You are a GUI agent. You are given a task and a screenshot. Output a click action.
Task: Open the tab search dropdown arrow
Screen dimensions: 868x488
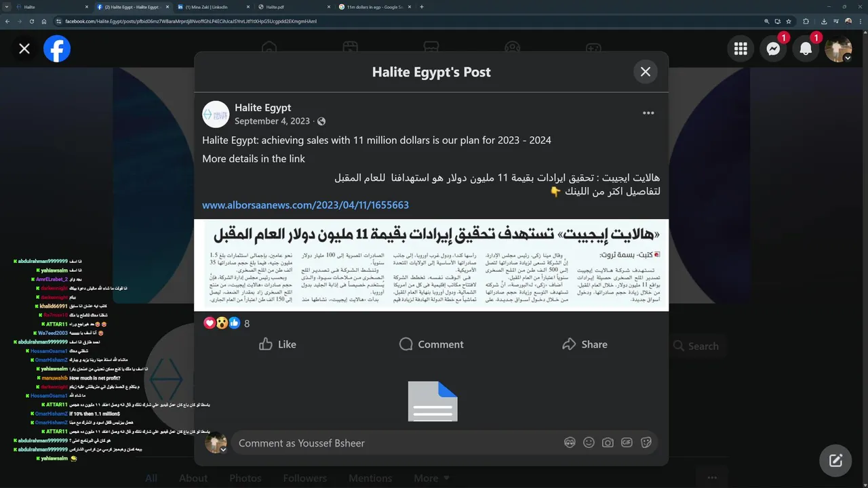click(x=7, y=7)
